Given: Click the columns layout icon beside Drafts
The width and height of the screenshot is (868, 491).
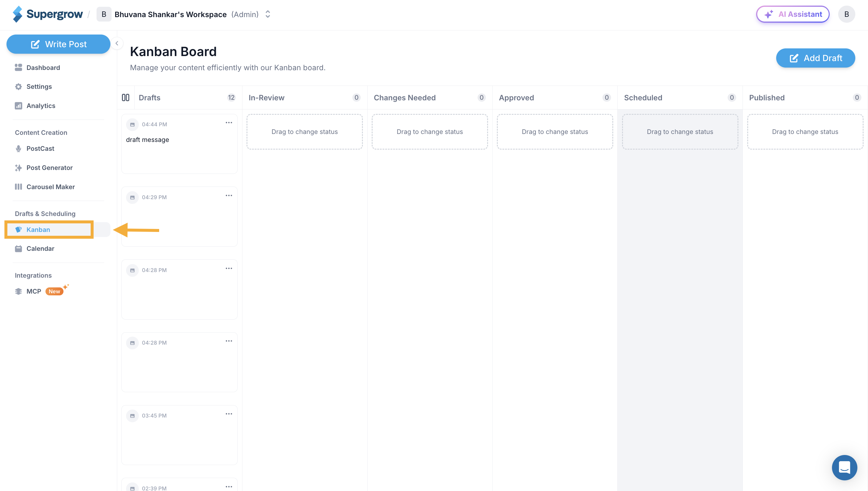Looking at the screenshot, I should 125,98.
